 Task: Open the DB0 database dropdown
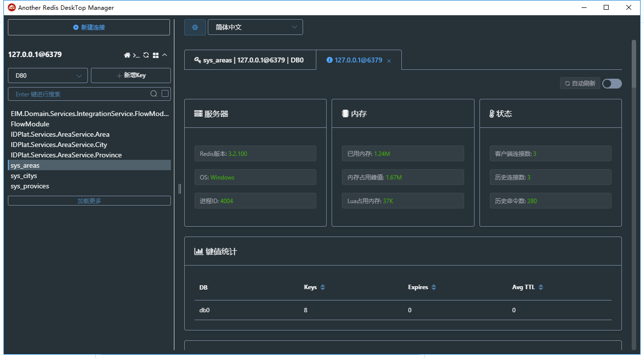coord(48,76)
